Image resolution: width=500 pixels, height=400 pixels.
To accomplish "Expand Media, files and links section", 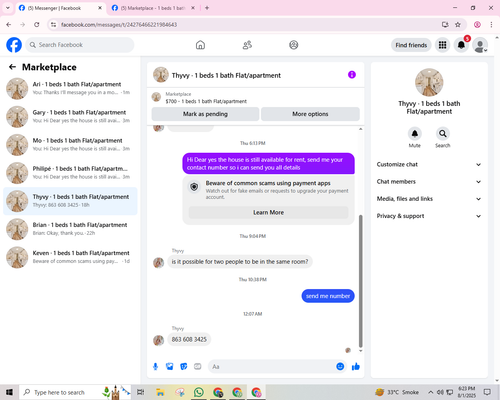I will tap(429, 199).
